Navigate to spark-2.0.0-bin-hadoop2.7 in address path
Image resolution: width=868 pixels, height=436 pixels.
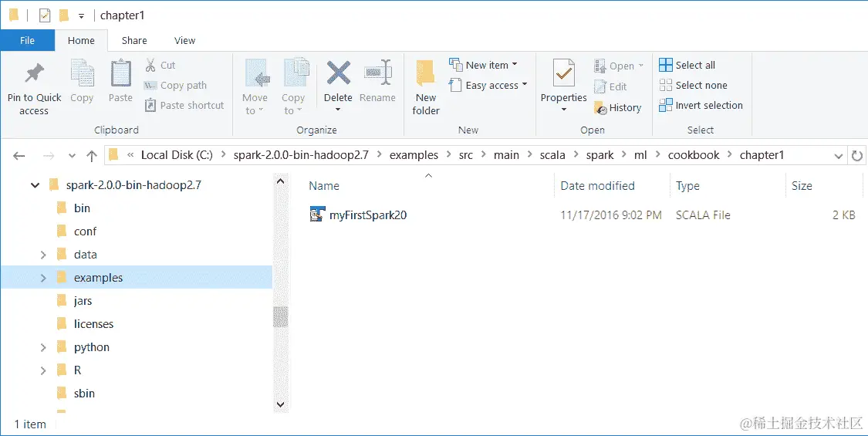pyautogui.click(x=301, y=155)
